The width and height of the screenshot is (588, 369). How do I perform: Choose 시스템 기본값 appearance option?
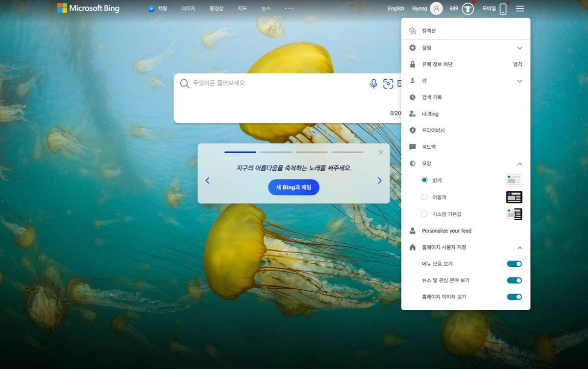pyautogui.click(x=424, y=214)
